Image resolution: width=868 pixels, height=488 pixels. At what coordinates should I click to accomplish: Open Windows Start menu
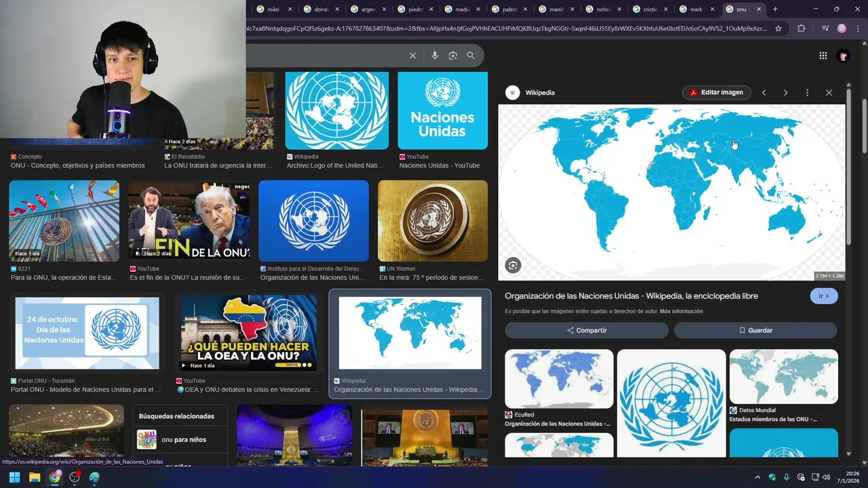[14, 477]
